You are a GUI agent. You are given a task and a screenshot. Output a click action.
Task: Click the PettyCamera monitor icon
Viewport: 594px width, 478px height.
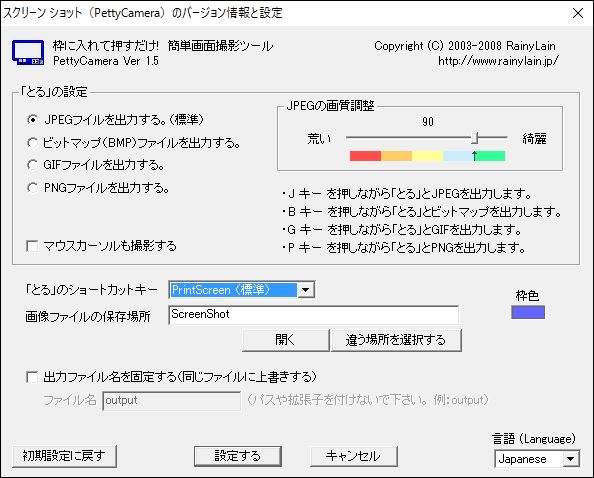[x=28, y=53]
